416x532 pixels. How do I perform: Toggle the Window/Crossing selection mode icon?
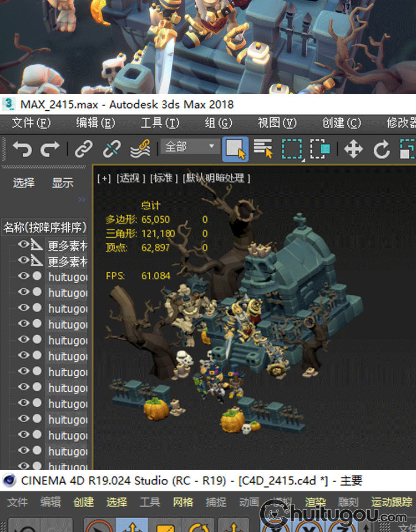coord(320,149)
